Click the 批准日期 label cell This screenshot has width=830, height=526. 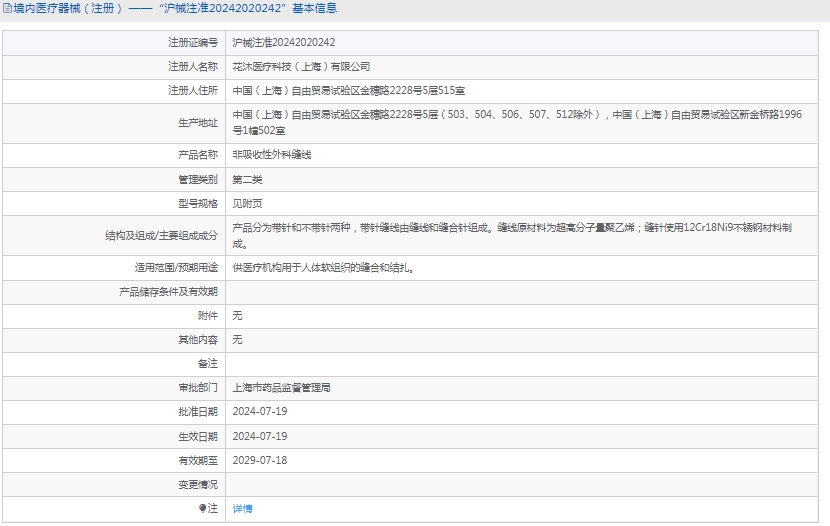coord(197,412)
